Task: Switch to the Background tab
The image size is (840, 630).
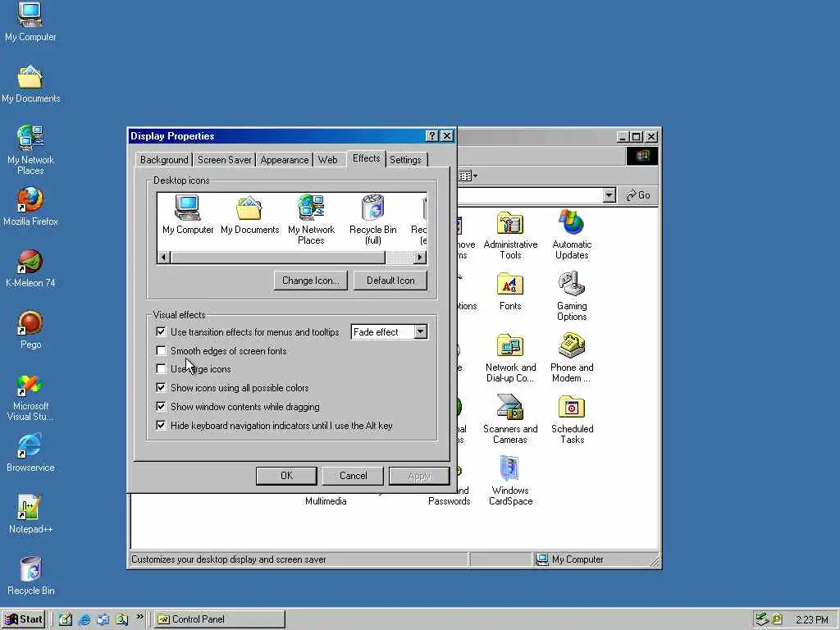Action: point(164,160)
